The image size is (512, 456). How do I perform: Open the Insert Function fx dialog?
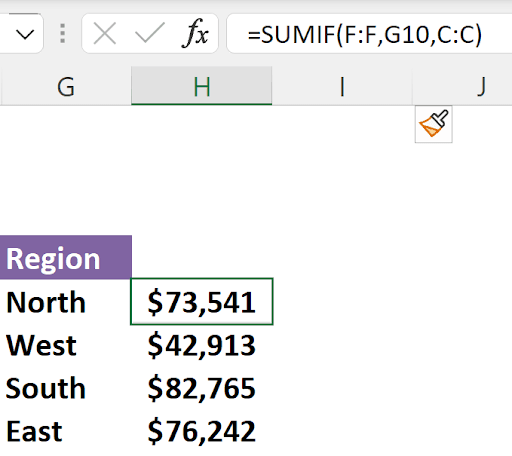tap(195, 33)
